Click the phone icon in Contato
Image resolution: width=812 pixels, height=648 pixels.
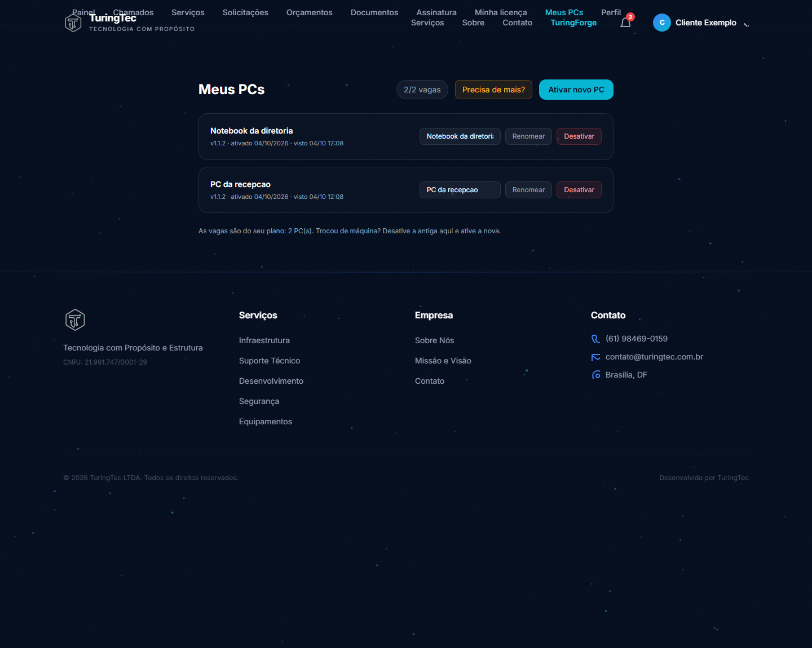[x=595, y=339]
